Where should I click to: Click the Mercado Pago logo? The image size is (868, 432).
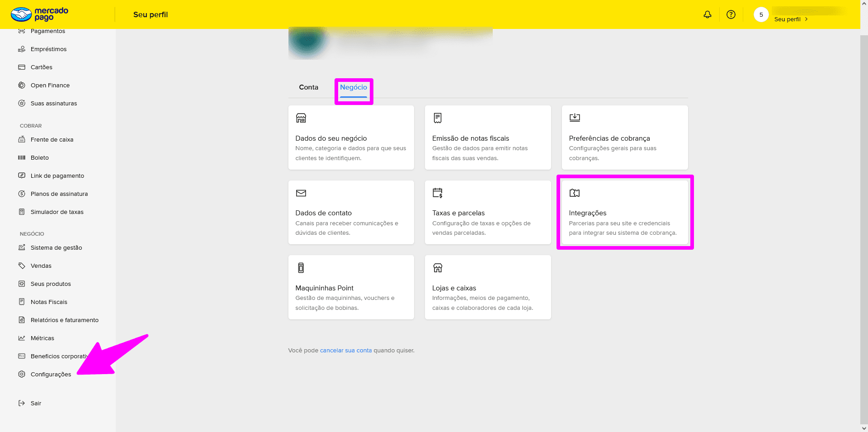point(40,14)
